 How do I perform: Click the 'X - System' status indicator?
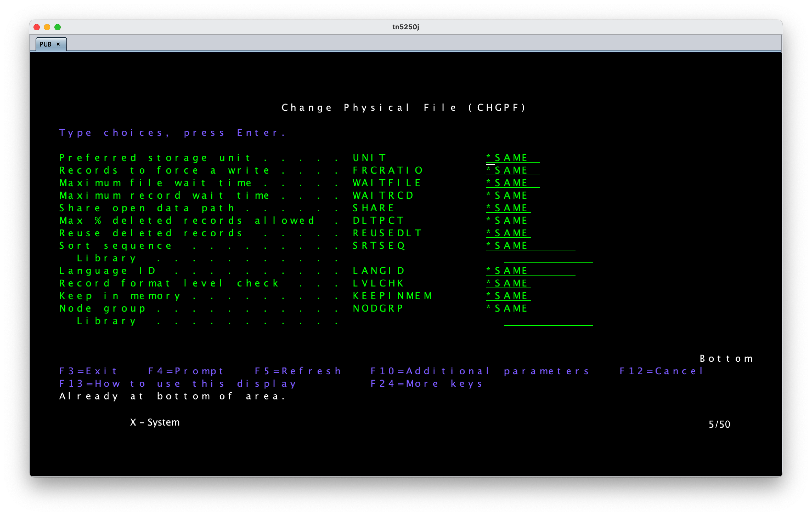point(155,422)
